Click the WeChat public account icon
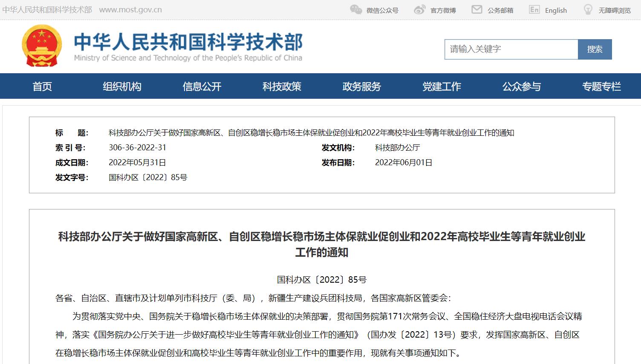The width and height of the screenshot is (641, 364). pos(356,9)
